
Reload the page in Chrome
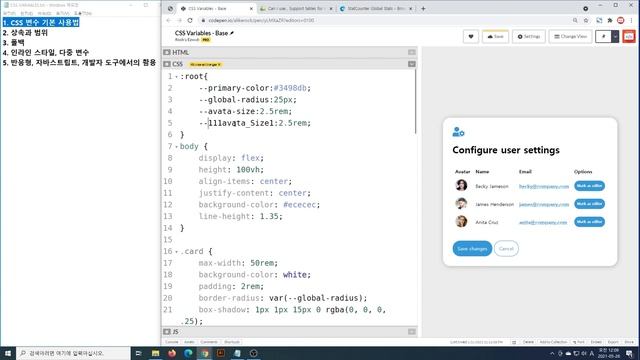point(190,20)
